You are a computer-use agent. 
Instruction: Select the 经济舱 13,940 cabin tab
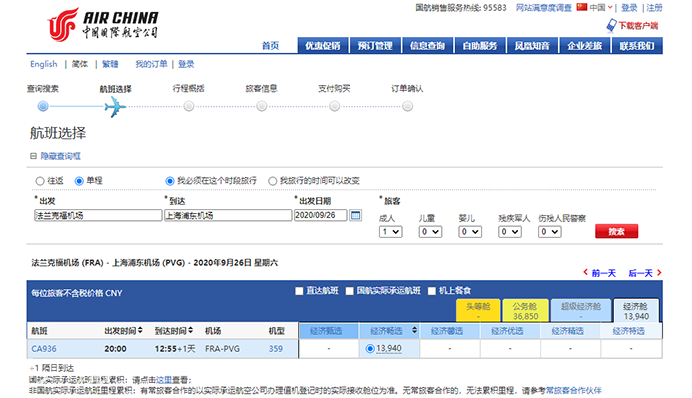pyautogui.click(x=636, y=311)
